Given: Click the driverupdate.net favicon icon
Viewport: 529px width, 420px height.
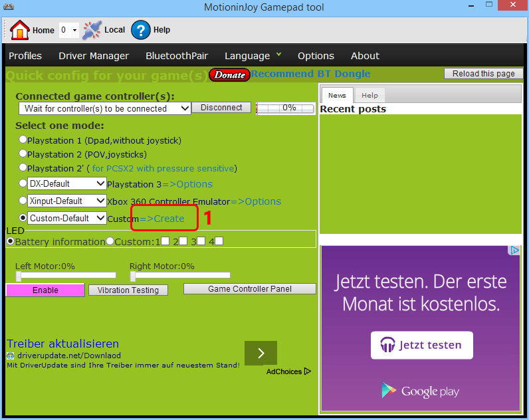Looking at the screenshot, I should coord(11,356).
